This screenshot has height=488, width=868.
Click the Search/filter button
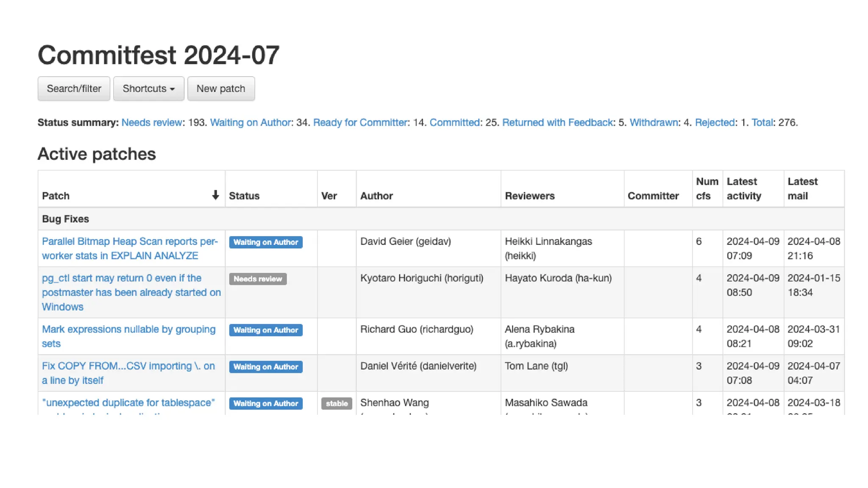[x=74, y=89]
